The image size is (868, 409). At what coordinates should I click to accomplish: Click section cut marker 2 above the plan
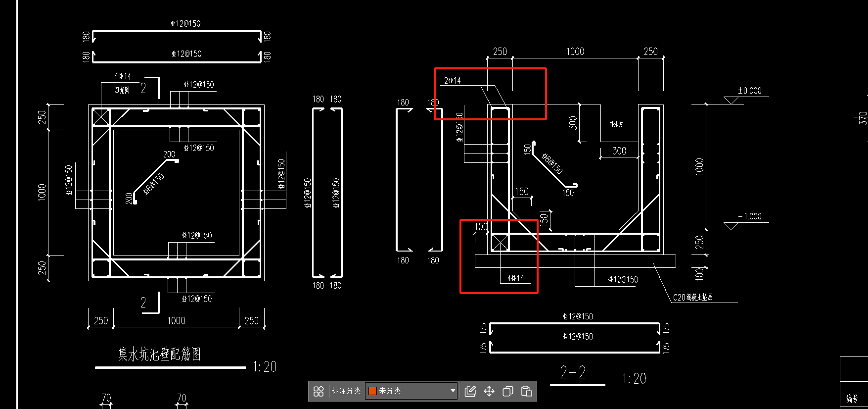(143, 88)
